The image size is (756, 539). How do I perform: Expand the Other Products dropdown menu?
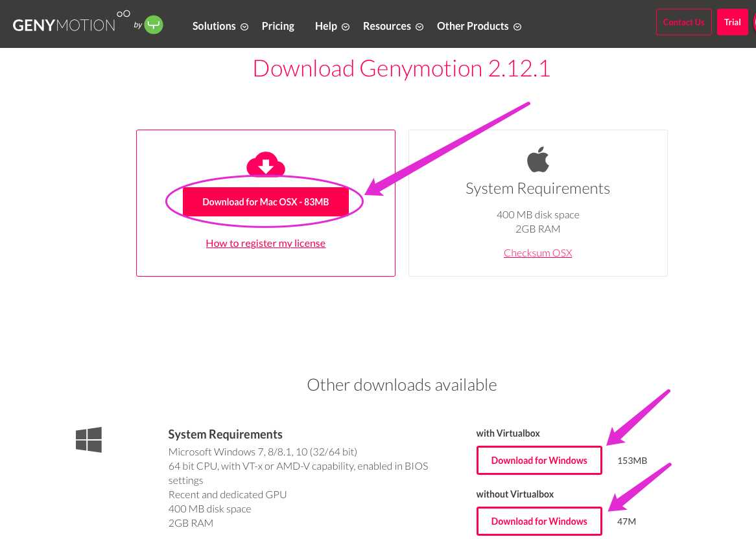click(x=478, y=26)
